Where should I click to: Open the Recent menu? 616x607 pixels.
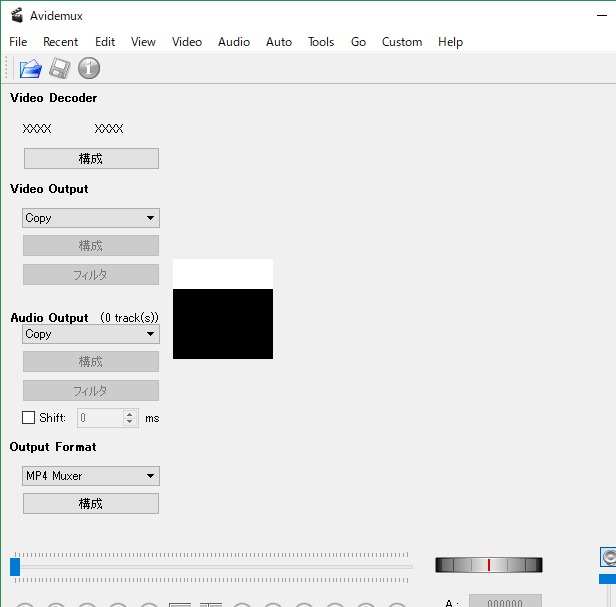60,42
